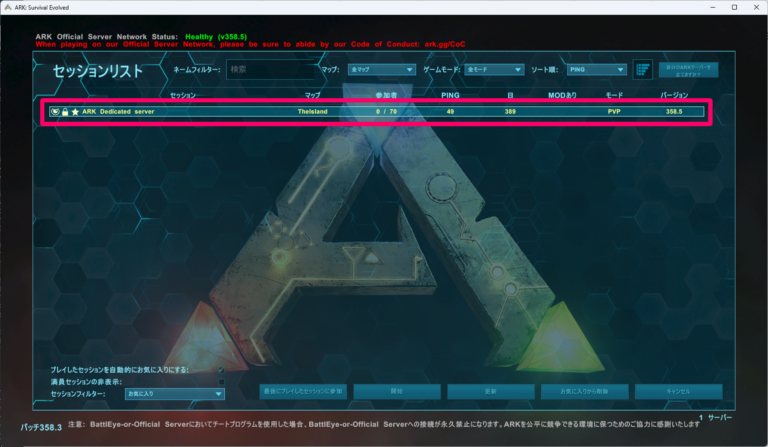Click the セッション column header
The width and height of the screenshot is (768, 447).
[x=183, y=95]
